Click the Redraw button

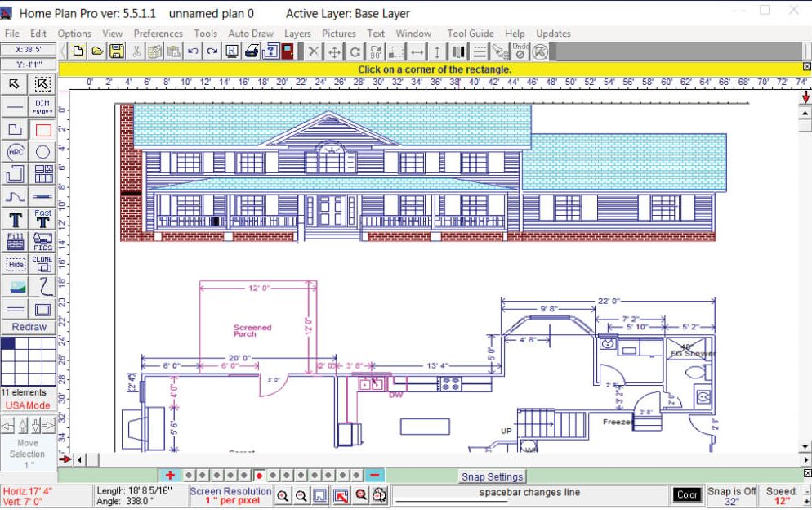click(x=29, y=327)
